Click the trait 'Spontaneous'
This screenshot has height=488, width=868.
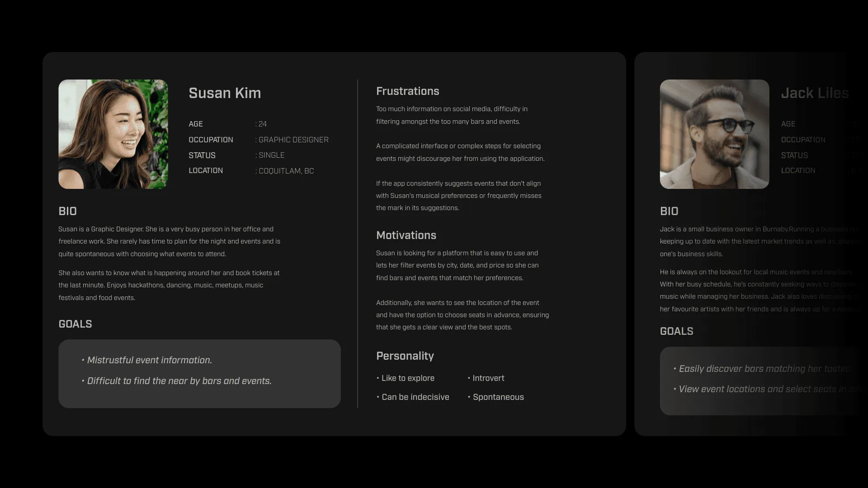[x=496, y=397]
